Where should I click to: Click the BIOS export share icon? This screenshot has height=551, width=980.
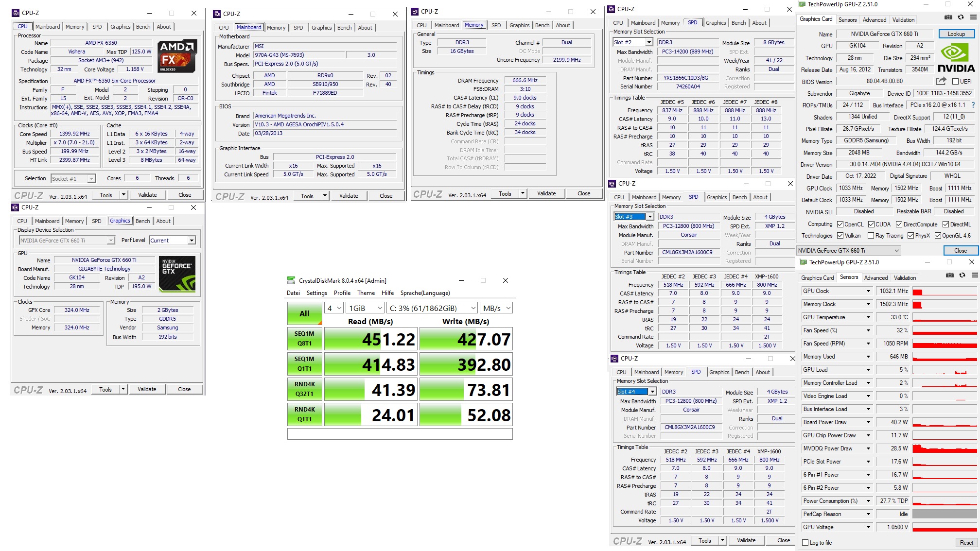click(x=942, y=81)
